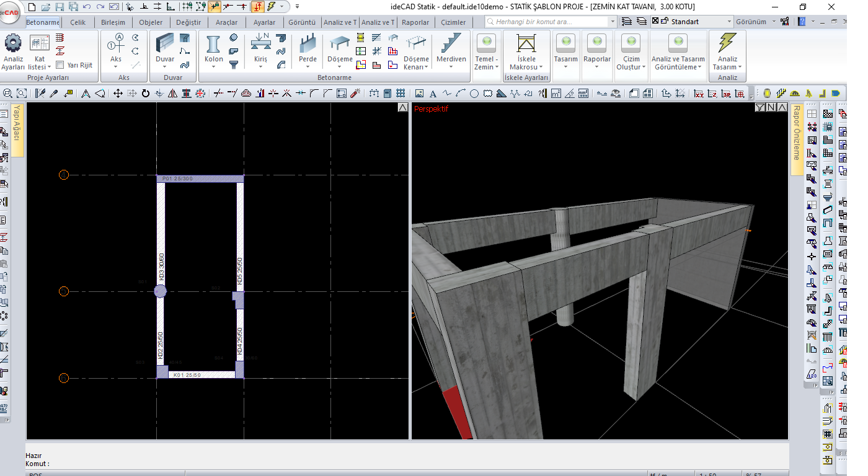Screen dimensions: 868x476
Task: Click the image insert icon in toolbar
Action: 419,94
